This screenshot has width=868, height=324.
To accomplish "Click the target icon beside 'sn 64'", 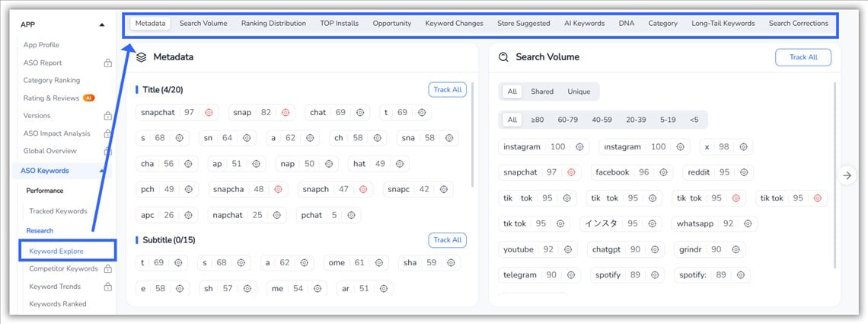I will pyautogui.click(x=247, y=138).
